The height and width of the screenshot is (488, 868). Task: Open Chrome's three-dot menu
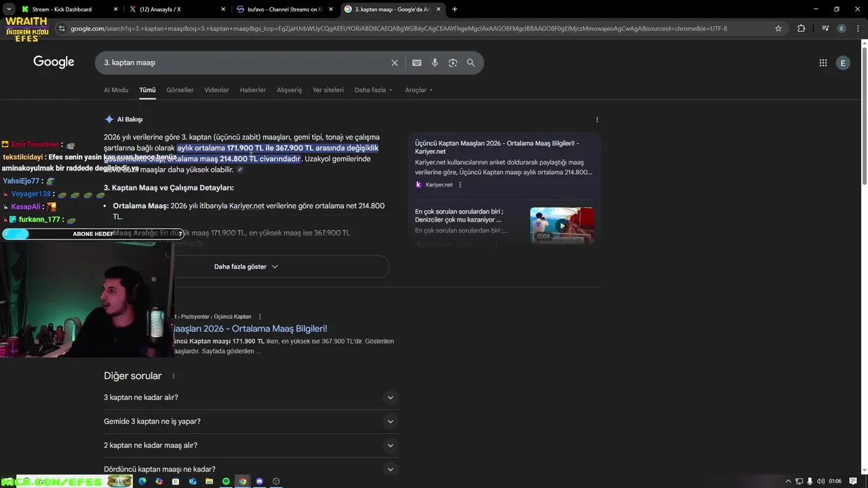(858, 28)
